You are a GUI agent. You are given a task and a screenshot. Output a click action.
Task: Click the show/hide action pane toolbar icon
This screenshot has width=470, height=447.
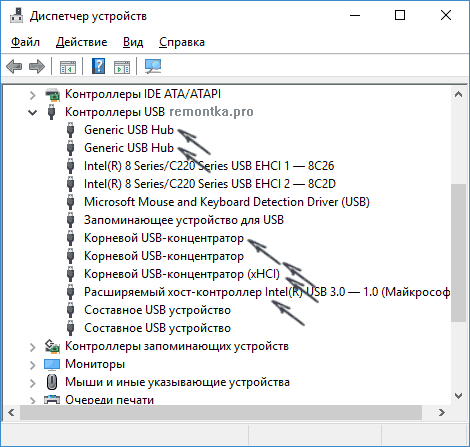(122, 67)
